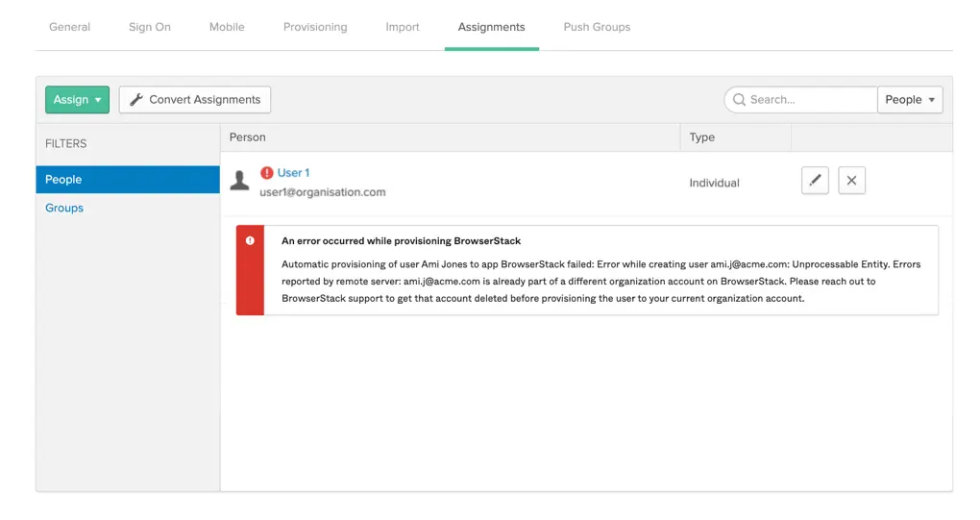Open the Sign On tab
Screen dimensions: 980x520
(x=150, y=27)
